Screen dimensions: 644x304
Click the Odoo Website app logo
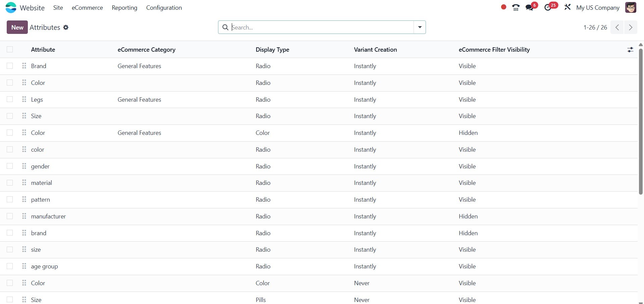pyautogui.click(x=11, y=7)
